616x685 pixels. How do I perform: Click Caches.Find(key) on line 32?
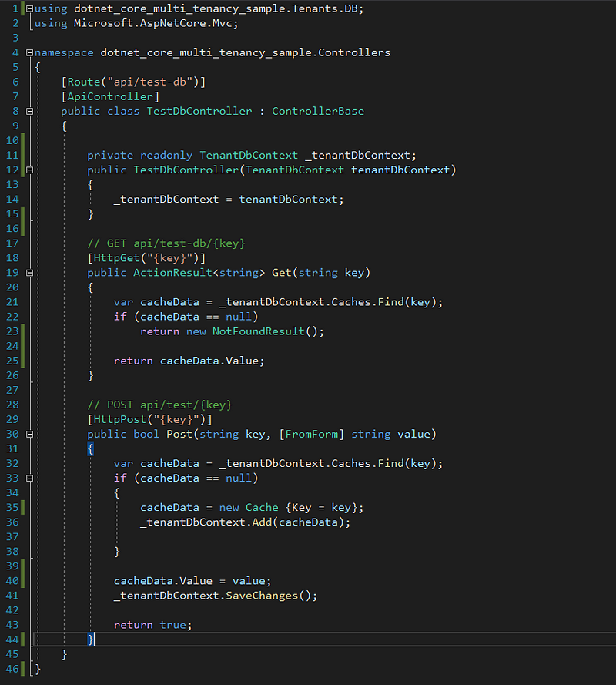(383, 464)
